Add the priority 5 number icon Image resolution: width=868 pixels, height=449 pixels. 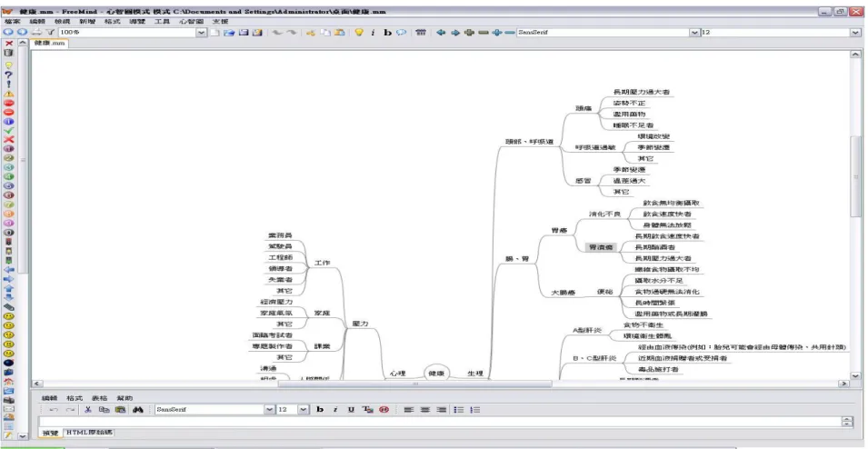9,186
